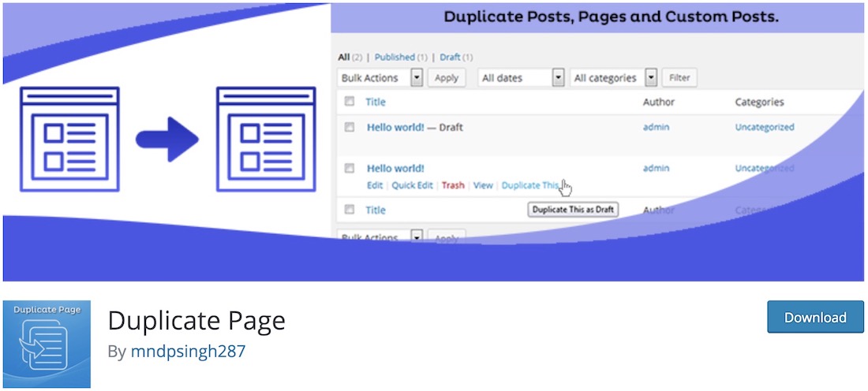This screenshot has width=868, height=391.
Task: Tick checkbox for Hello world! — Draft post
Action: [x=350, y=127]
